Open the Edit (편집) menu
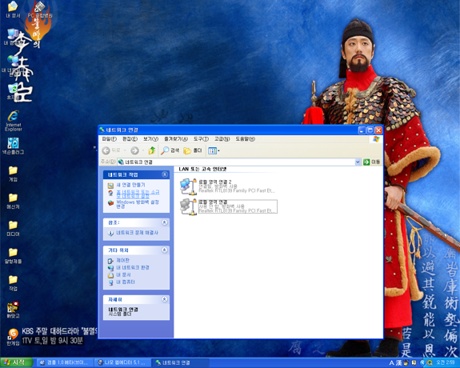 pos(130,139)
